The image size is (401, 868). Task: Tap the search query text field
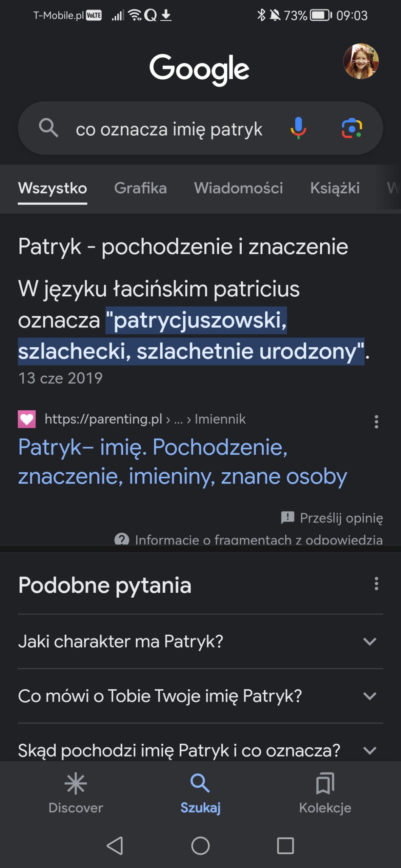(169, 129)
